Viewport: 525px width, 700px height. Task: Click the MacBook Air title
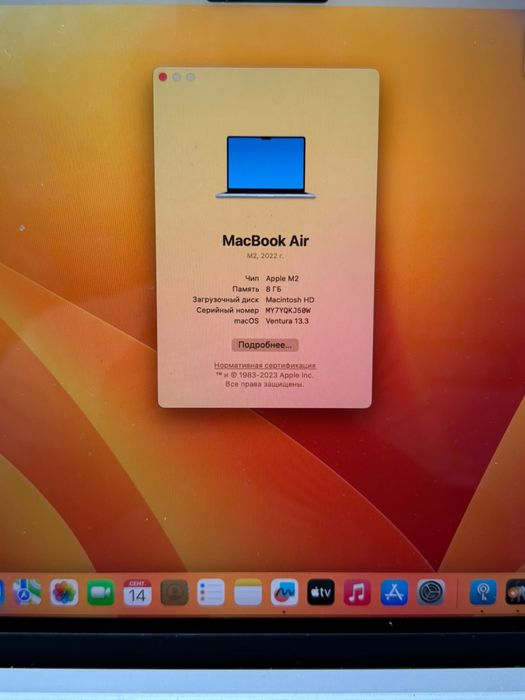click(x=266, y=241)
